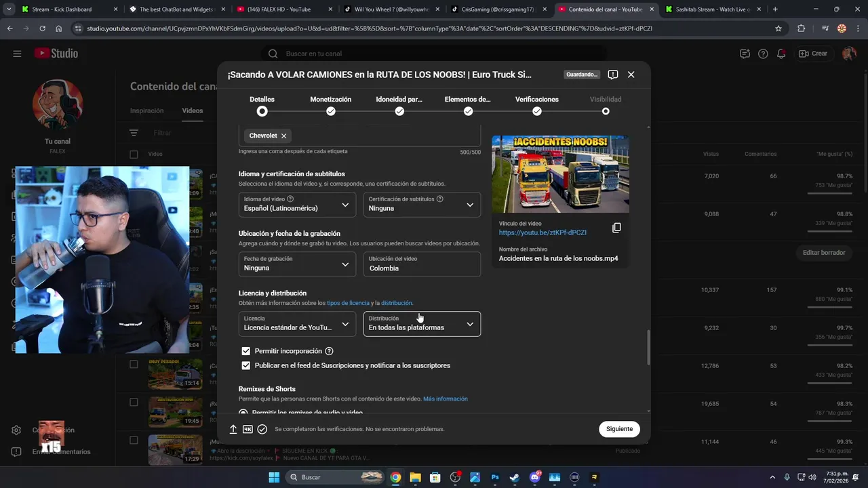Open the filter icon in Contenido del canal
Image resolution: width=868 pixels, height=488 pixels.
pyautogui.click(x=134, y=133)
